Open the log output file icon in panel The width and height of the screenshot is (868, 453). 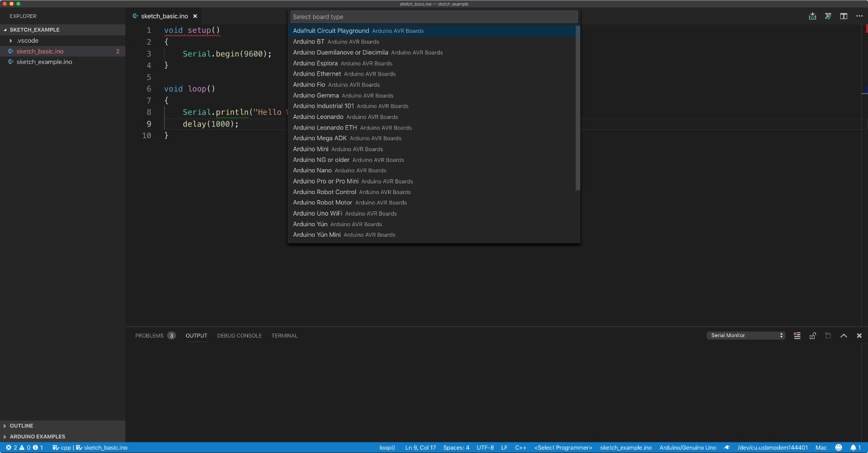(828, 335)
